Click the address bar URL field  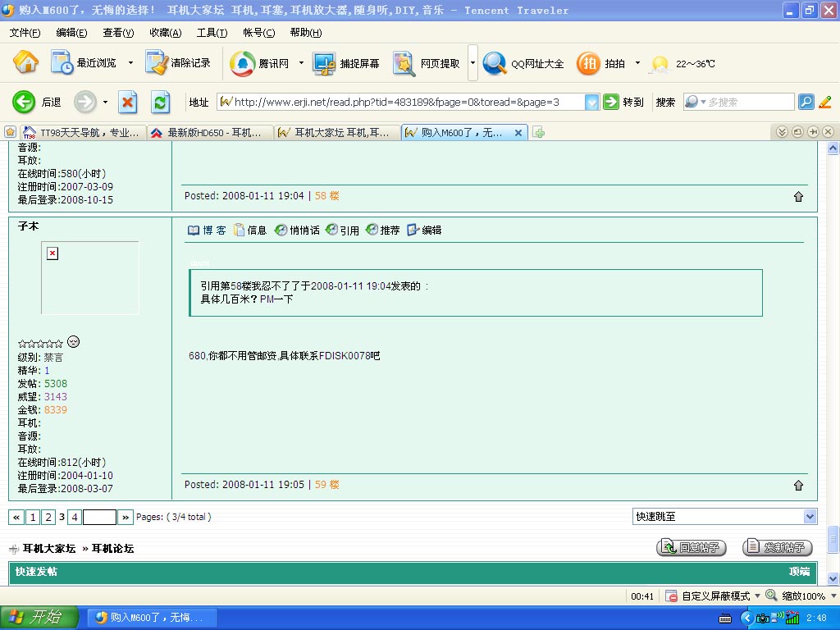[x=400, y=102]
